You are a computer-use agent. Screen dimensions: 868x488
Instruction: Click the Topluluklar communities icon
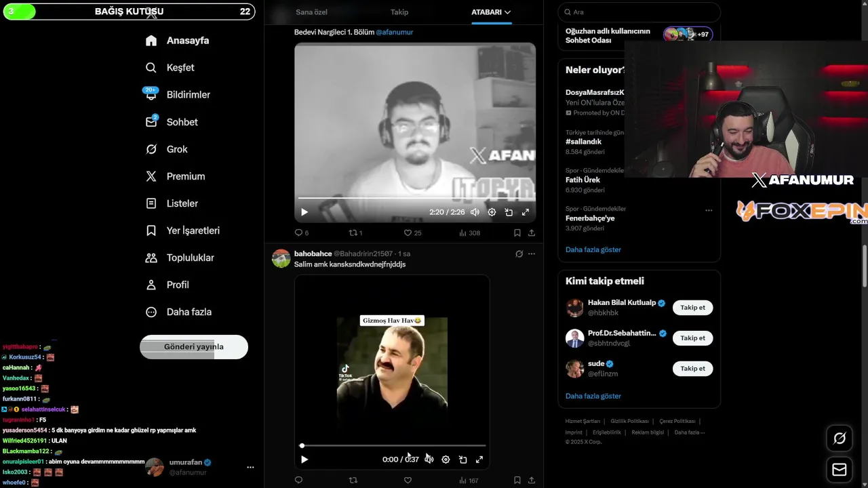151,258
